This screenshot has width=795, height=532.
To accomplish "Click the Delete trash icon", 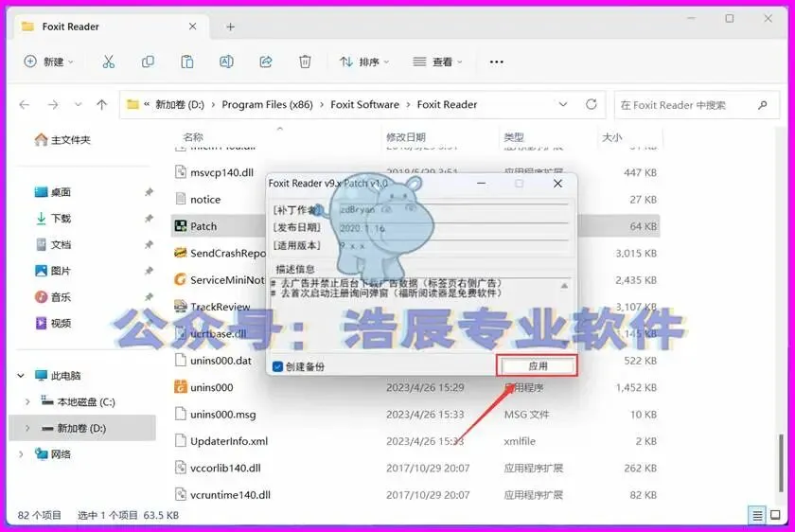I will point(305,62).
